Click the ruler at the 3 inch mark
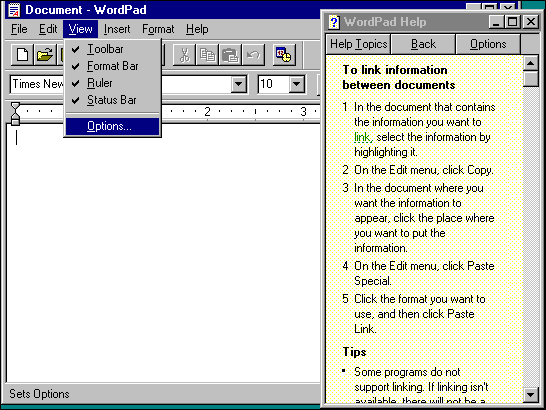This screenshot has width=546, height=410. click(x=303, y=111)
